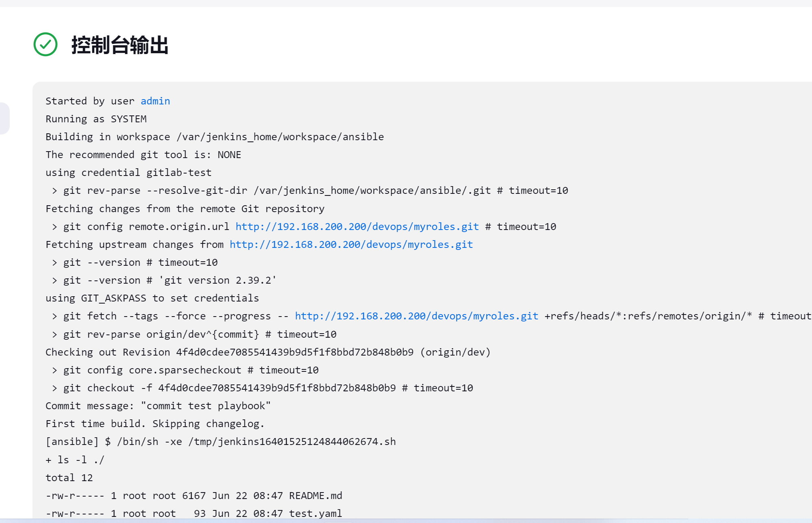Image resolution: width=812 pixels, height=523 pixels.
Task: Open the admin user link
Action: point(155,101)
